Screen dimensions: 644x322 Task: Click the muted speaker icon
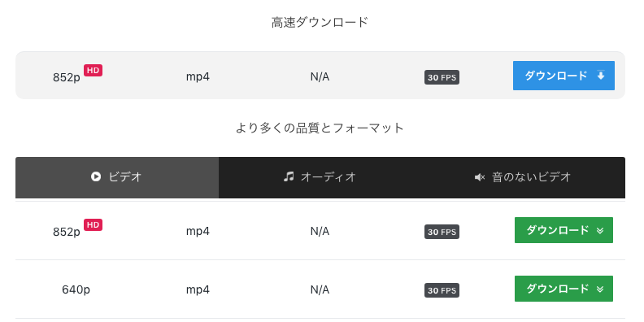click(479, 177)
